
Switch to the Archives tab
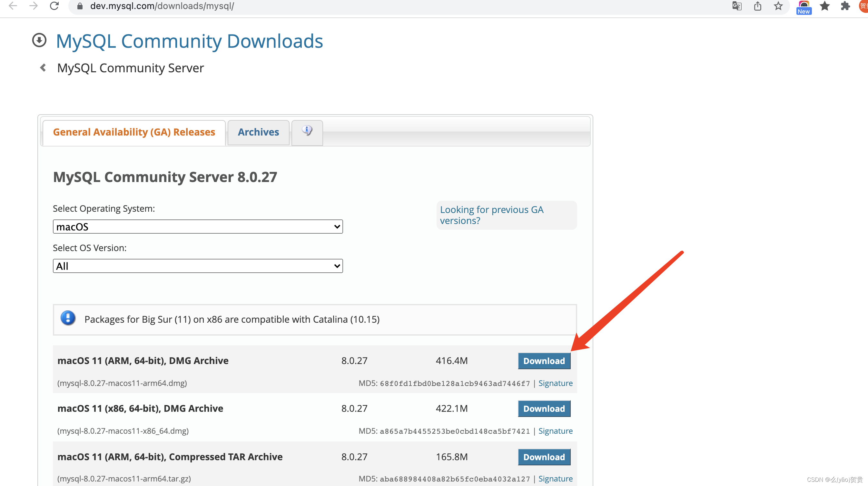[x=259, y=132]
